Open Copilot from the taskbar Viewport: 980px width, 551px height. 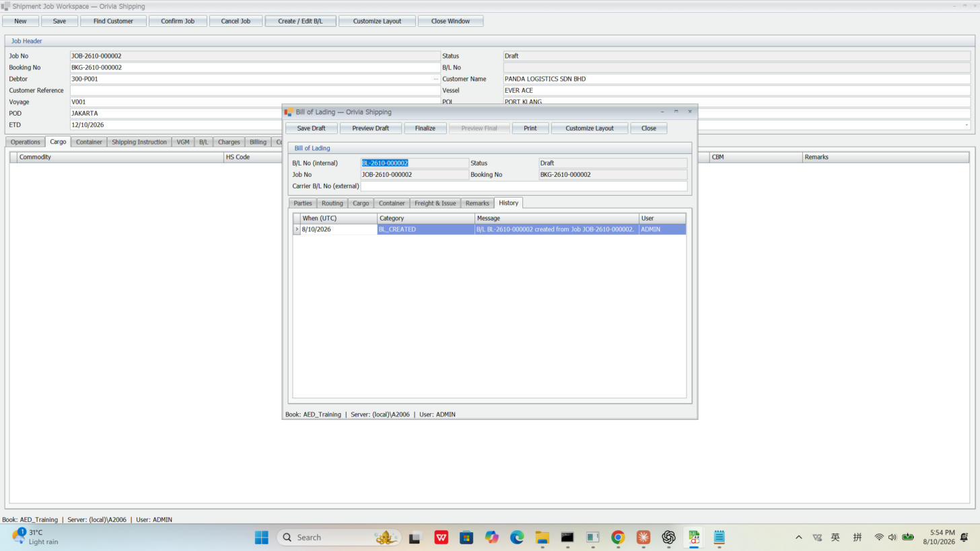click(x=492, y=537)
